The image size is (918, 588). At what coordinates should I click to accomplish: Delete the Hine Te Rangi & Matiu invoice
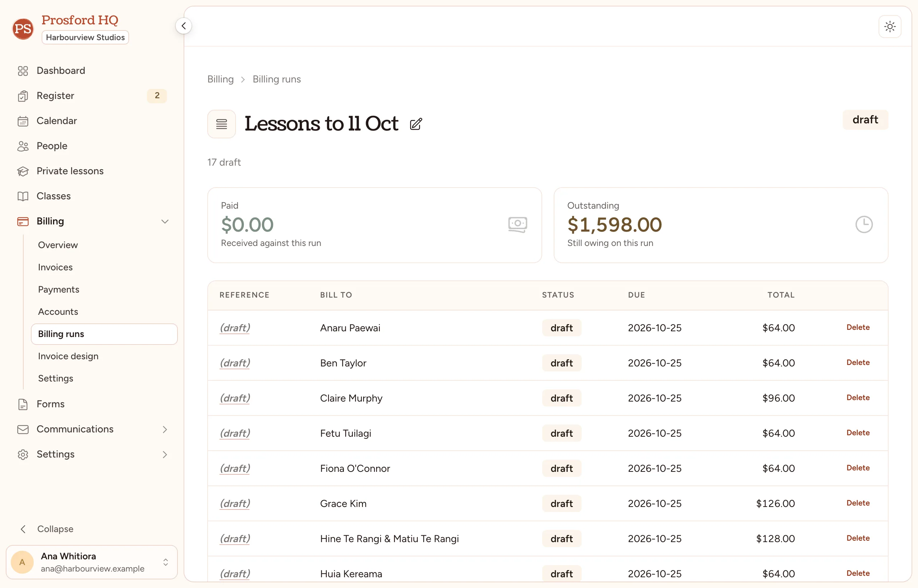[x=858, y=538]
